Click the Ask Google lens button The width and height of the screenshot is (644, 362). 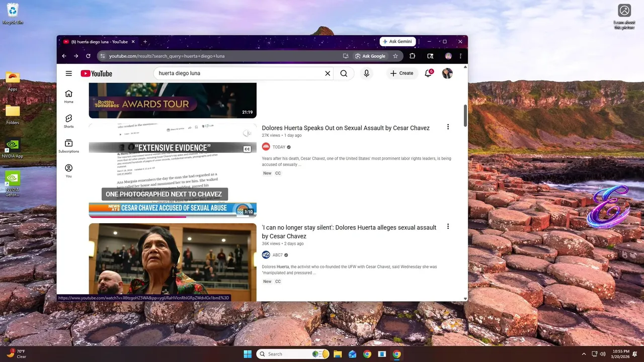click(x=370, y=56)
